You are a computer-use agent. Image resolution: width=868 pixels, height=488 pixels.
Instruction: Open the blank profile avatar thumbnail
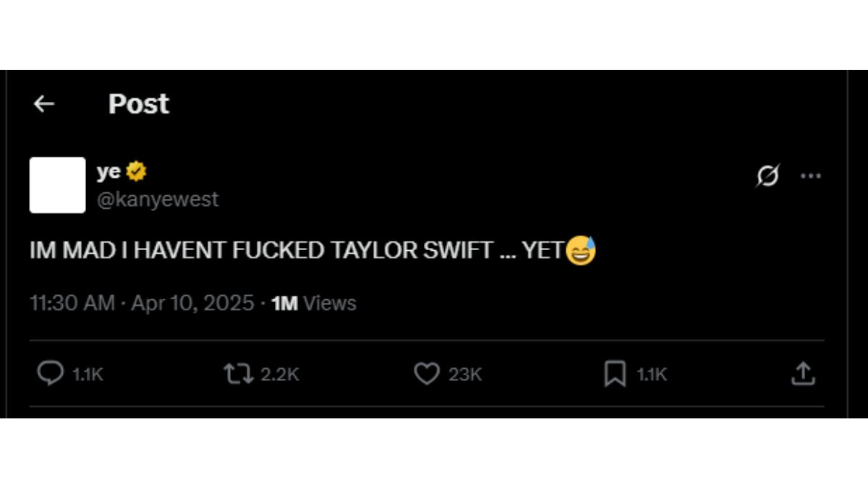tap(57, 185)
